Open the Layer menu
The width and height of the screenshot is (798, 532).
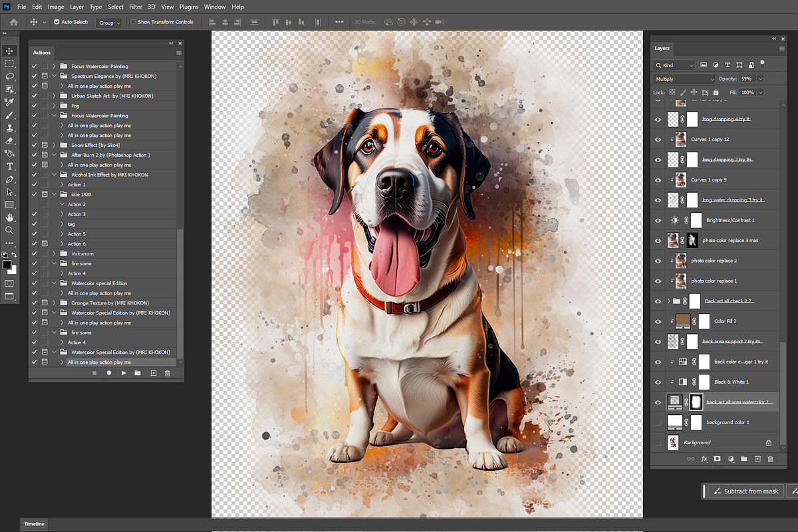point(77,7)
